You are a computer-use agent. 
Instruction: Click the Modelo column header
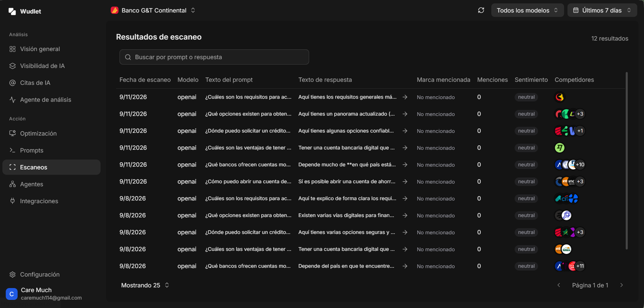(188, 80)
